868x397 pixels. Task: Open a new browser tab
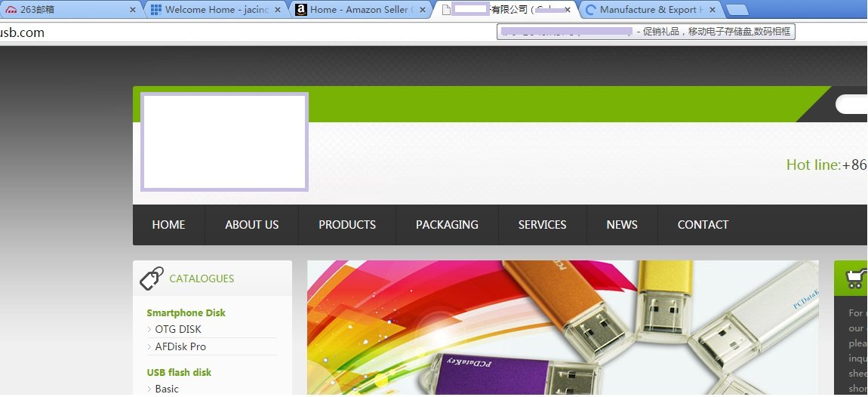(x=737, y=11)
